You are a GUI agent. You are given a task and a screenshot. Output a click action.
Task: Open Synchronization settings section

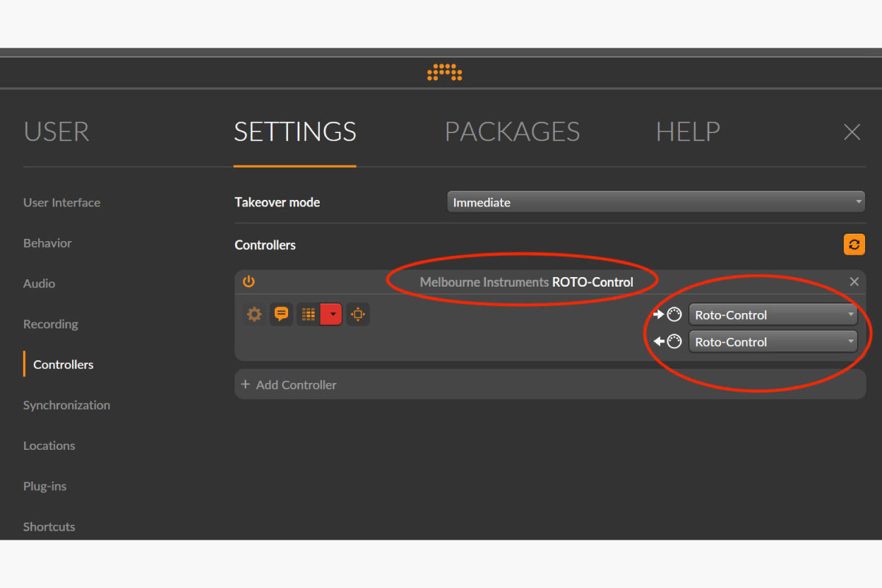point(67,405)
